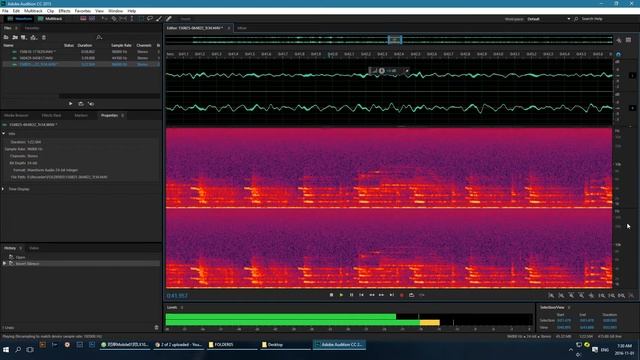Toggle loop playback in Files panel preview
The image size is (640, 360).
(81, 104)
